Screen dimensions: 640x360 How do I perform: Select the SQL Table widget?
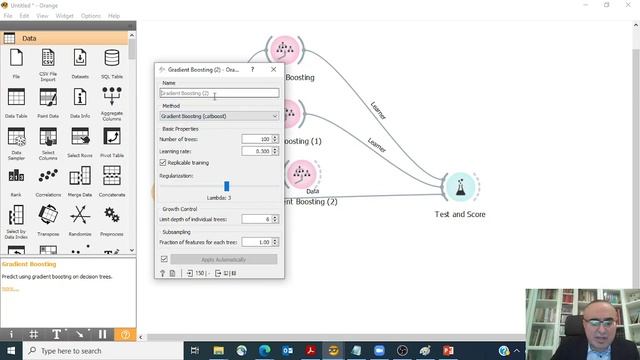(x=112, y=63)
